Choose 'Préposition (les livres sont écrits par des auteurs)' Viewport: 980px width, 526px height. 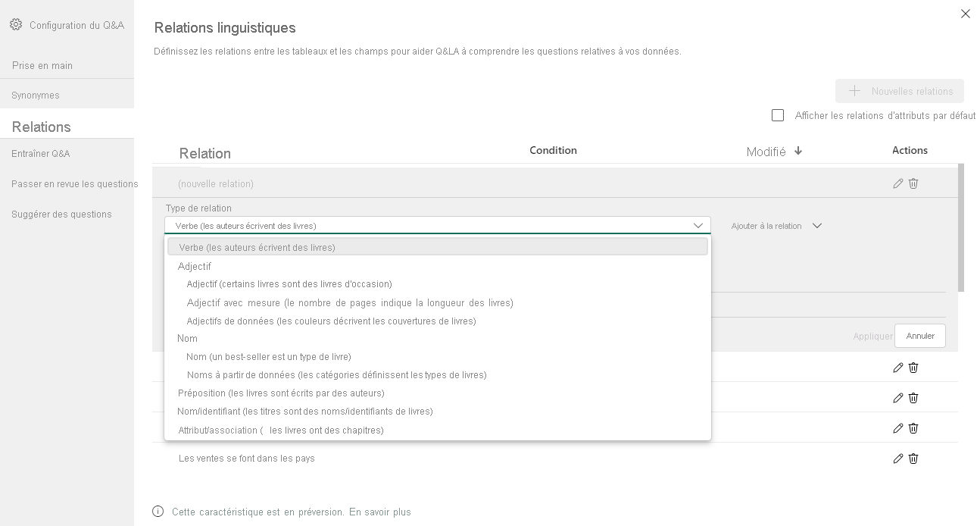281,393
